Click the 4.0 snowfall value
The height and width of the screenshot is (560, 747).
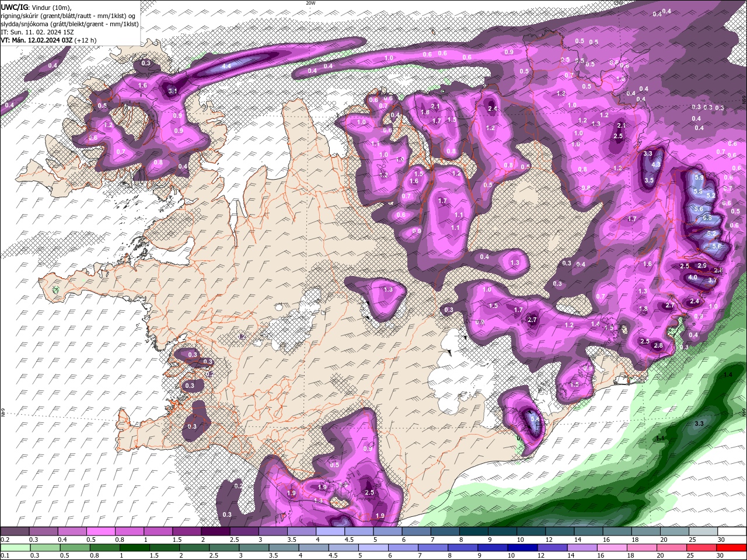tap(693, 278)
